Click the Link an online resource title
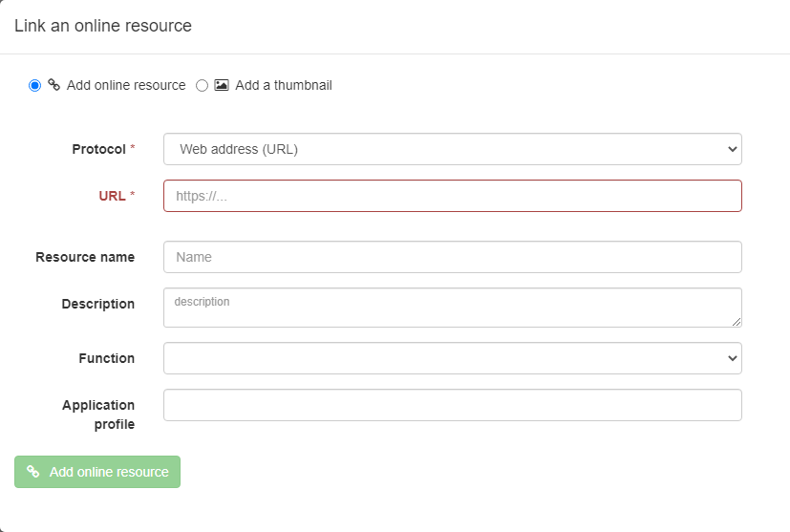The width and height of the screenshot is (790, 532). click(x=103, y=26)
